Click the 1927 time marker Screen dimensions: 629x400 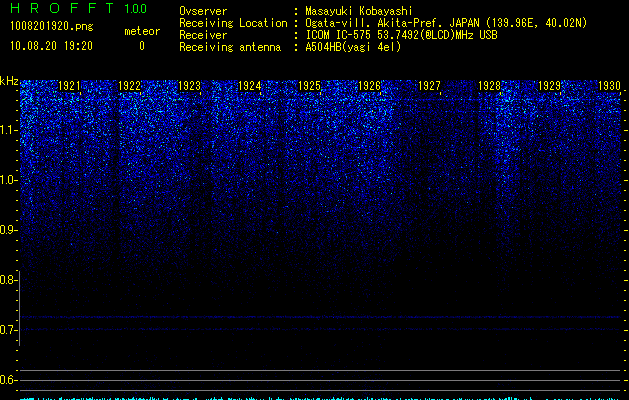pos(429,86)
